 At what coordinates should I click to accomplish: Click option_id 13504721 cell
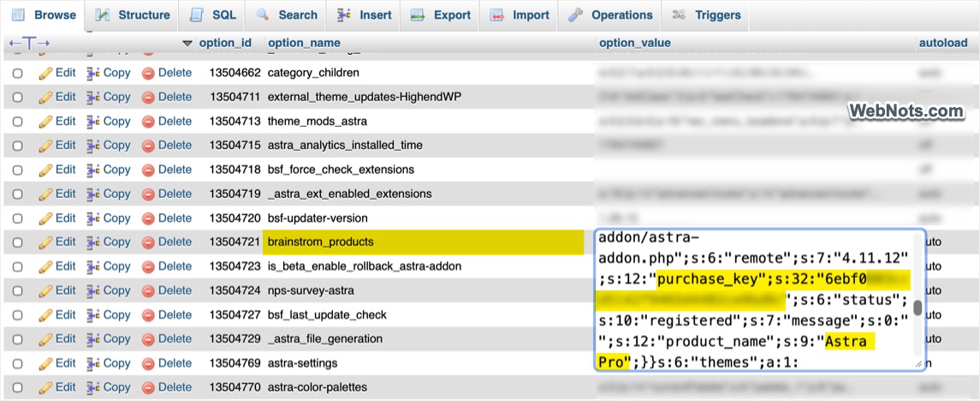(235, 242)
